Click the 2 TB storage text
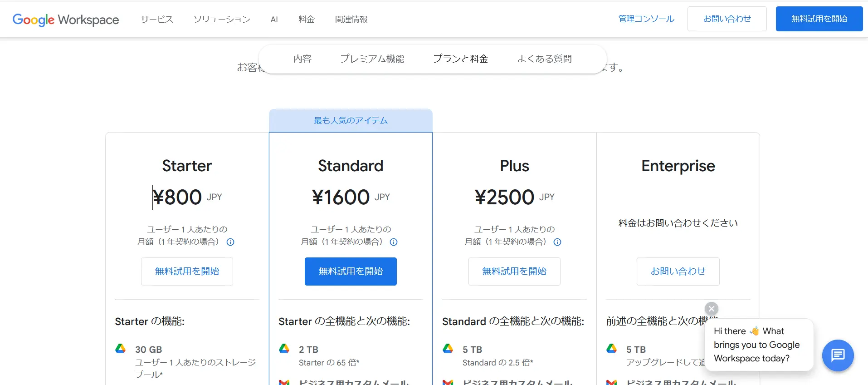This screenshot has width=868, height=385. (x=308, y=350)
